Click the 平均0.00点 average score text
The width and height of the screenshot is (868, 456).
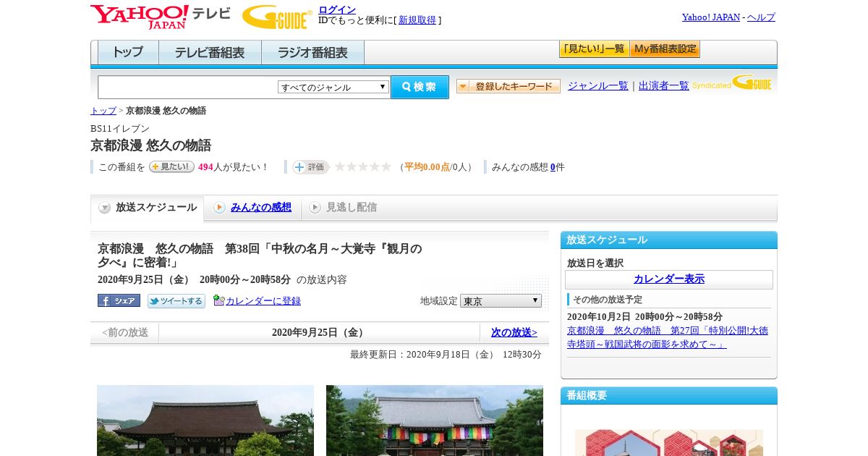(427, 167)
